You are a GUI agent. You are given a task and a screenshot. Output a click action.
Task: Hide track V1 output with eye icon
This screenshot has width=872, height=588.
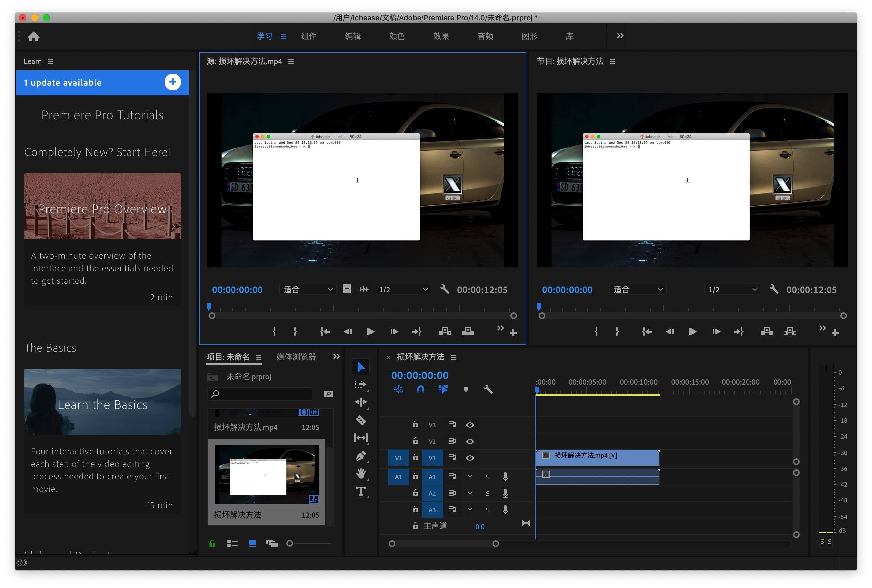tap(470, 458)
